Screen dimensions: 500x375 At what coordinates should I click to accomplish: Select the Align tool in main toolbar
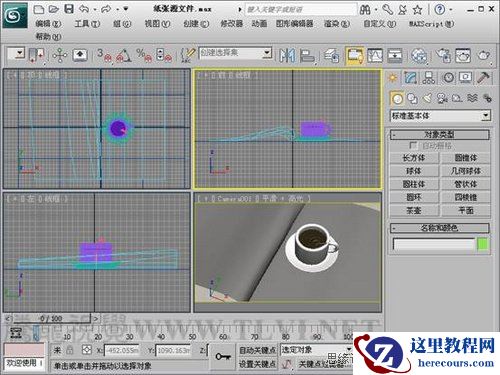coord(307,55)
